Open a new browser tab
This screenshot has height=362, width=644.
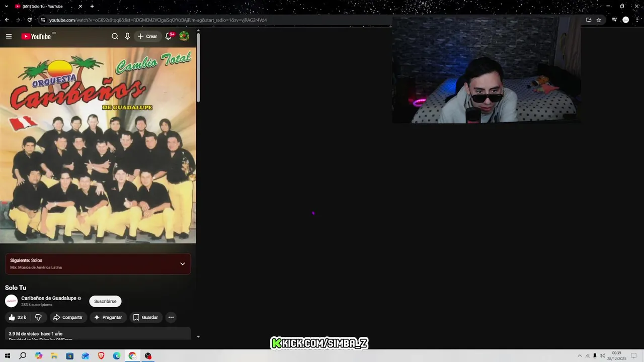(92, 7)
